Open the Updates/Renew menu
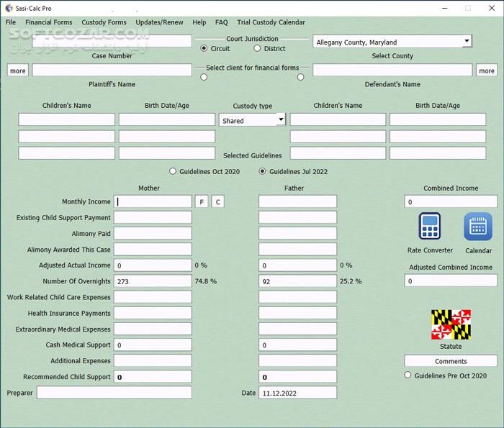Screen dimensions: 504x428 pyautogui.click(x=159, y=22)
